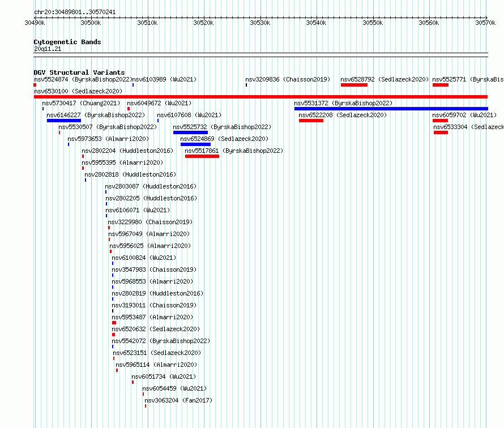504x428 pixels.
Task: Click the 30540k ruler position
Action: (317, 23)
